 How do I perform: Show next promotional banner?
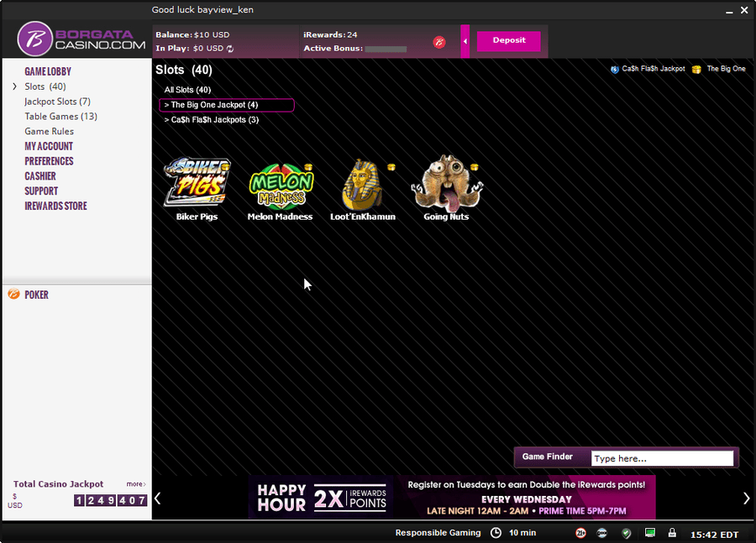[x=747, y=499]
